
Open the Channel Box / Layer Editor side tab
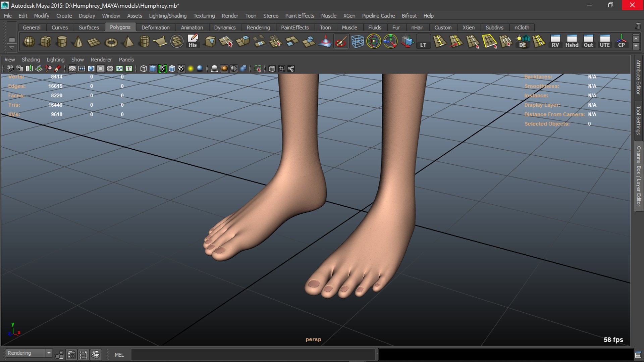[x=638, y=176]
